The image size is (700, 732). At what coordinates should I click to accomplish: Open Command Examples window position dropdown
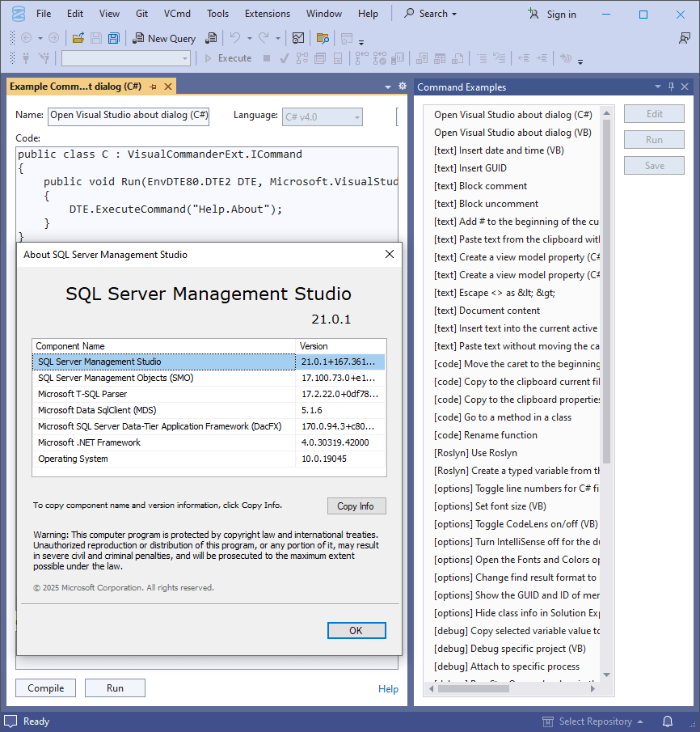point(657,87)
